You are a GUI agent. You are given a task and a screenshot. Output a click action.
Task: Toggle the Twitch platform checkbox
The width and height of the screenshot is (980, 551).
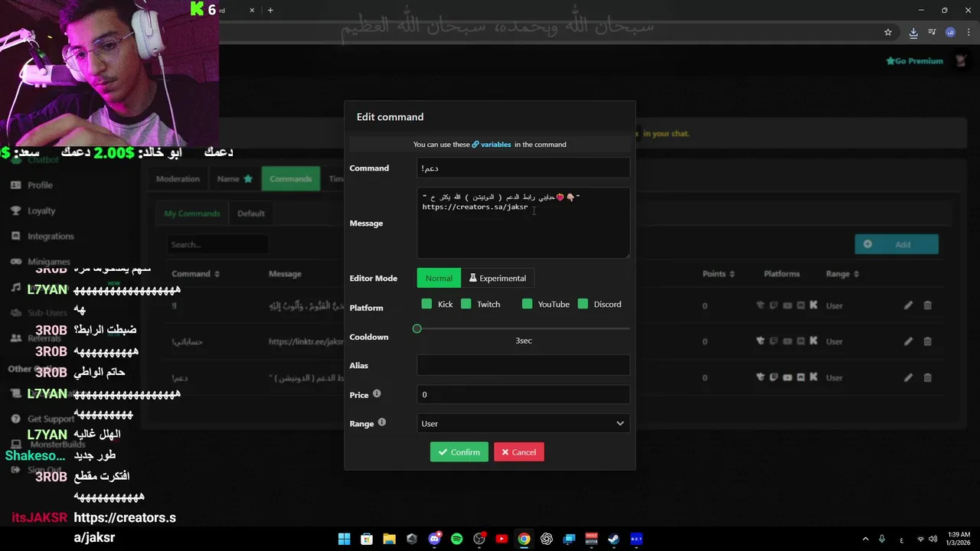click(x=466, y=304)
